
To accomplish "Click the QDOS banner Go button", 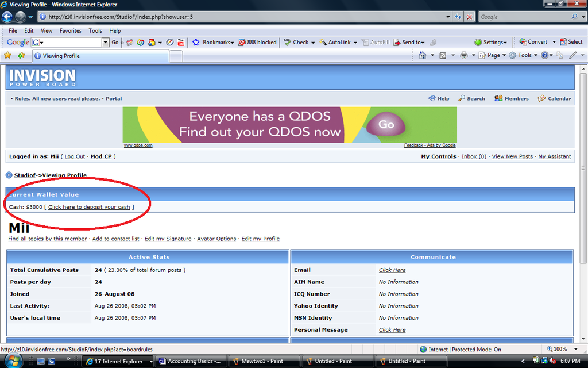I will pyautogui.click(x=385, y=124).
